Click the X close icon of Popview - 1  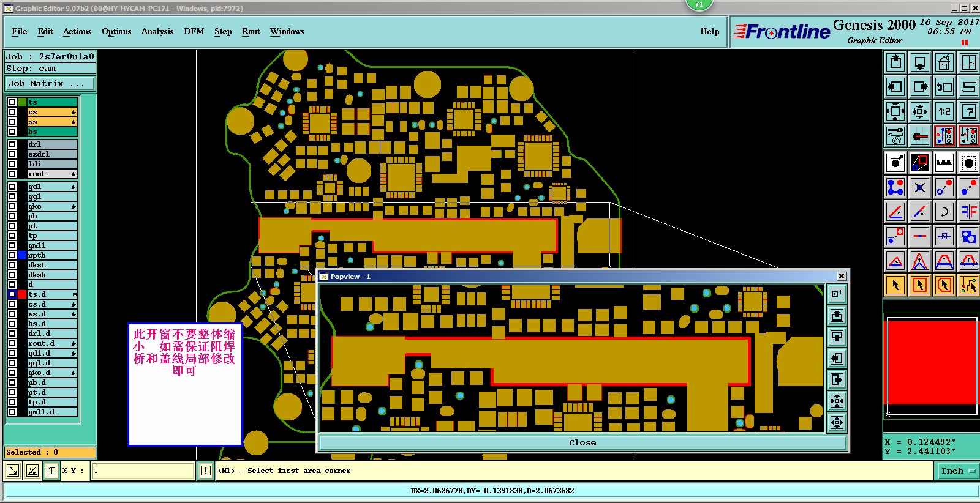[842, 276]
